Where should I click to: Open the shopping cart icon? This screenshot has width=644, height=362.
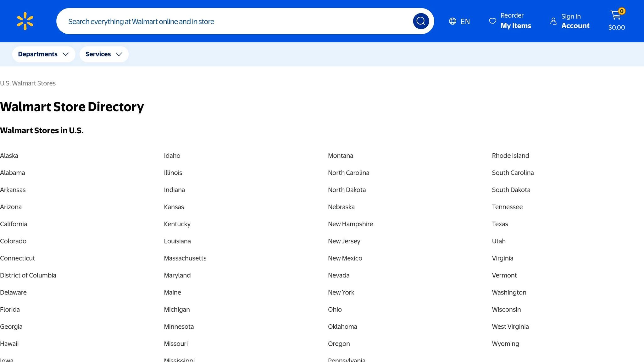(x=615, y=15)
